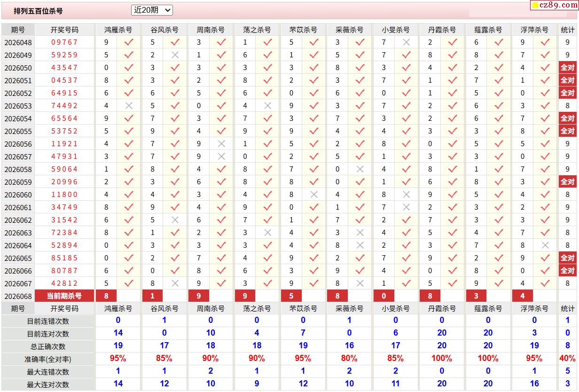The image size is (579, 392).
Task: Click the check mark for 鸿雁杀号 in row 2026048
Action: (x=129, y=42)
